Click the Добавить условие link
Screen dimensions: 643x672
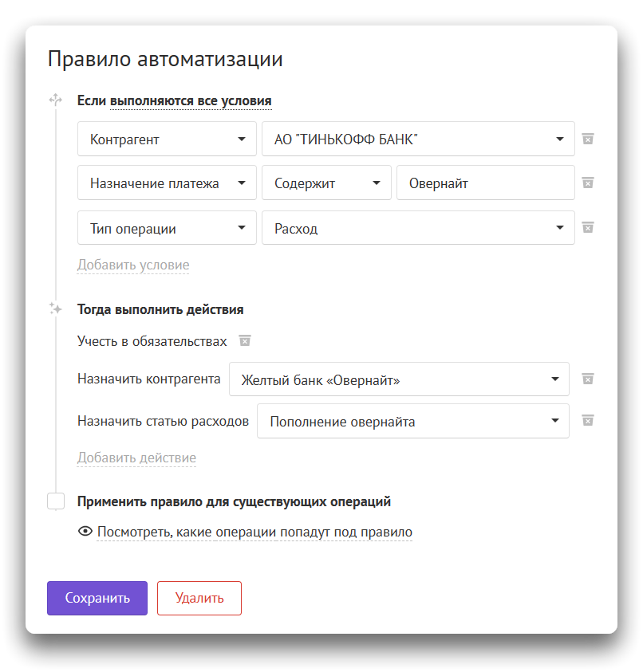(x=133, y=265)
